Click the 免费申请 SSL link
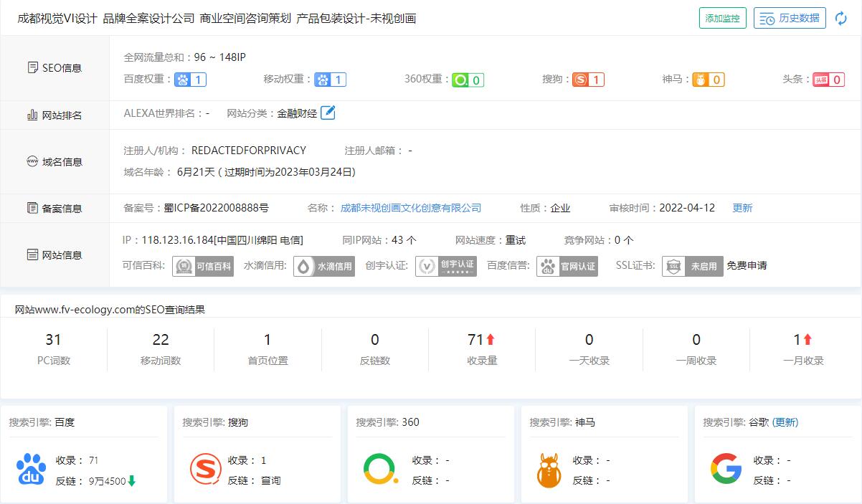Image resolution: width=862 pixels, height=504 pixels. (x=747, y=266)
